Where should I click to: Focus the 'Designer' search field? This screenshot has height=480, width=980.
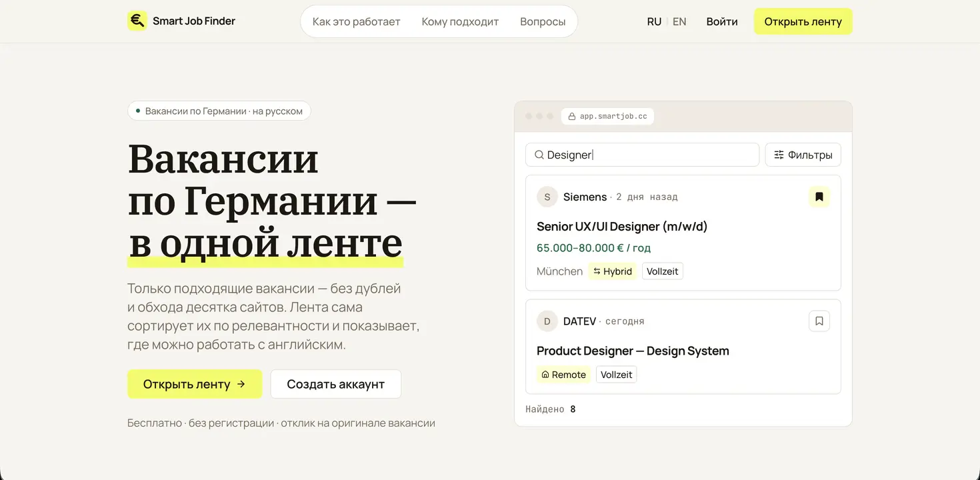coord(643,155)
